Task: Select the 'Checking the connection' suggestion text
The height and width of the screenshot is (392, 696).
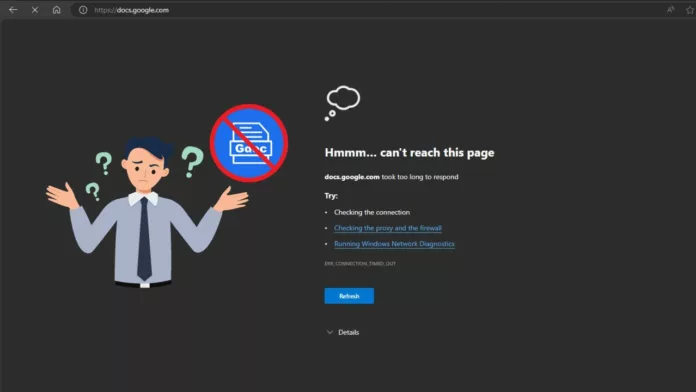Action: tap(372, 212)
